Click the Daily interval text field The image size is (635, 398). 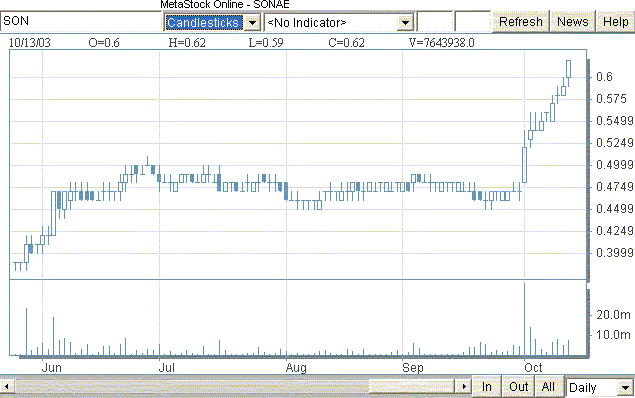pos(592,387)
